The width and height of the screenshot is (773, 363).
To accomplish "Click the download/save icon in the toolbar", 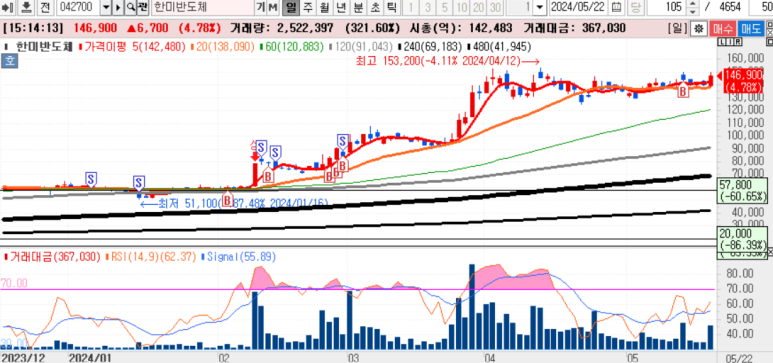I will (27, 7).
